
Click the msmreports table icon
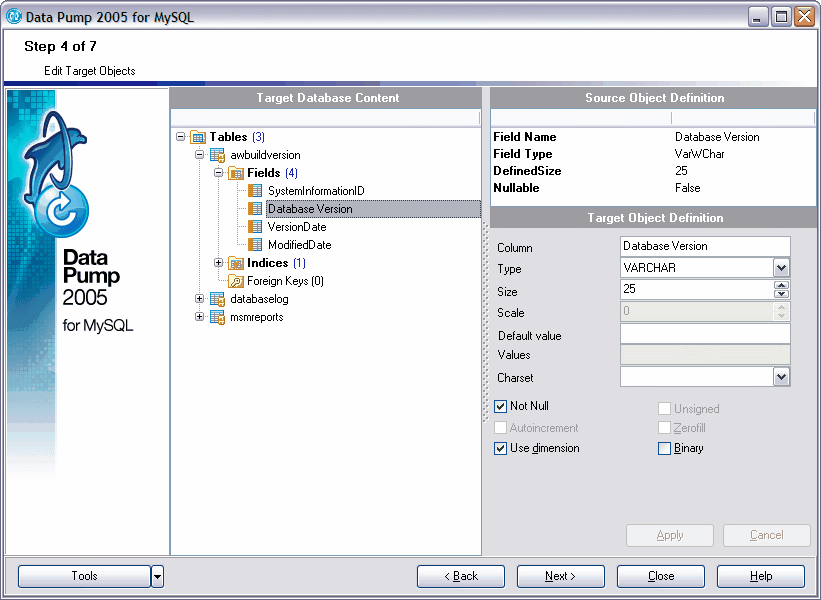[x=217, y=317]
